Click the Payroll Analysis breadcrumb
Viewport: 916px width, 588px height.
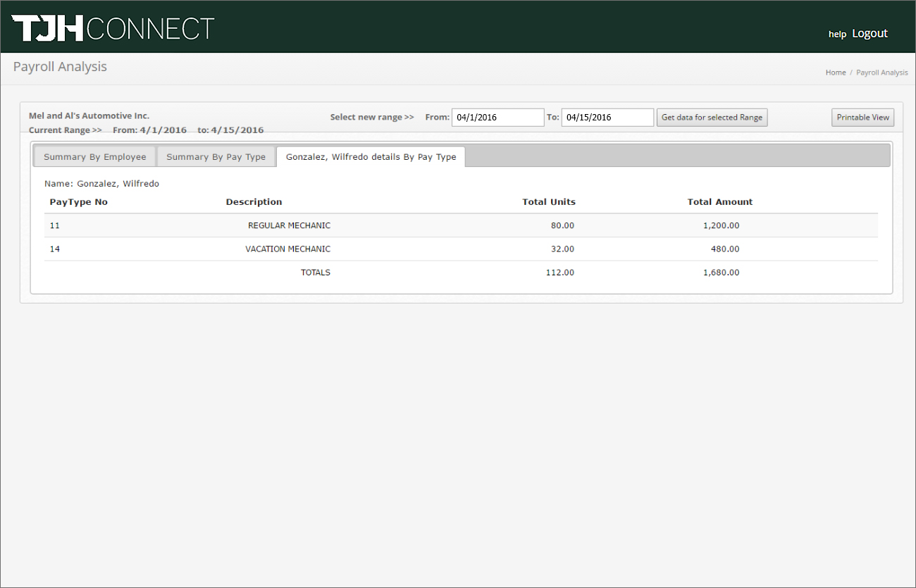coord(882,73)
